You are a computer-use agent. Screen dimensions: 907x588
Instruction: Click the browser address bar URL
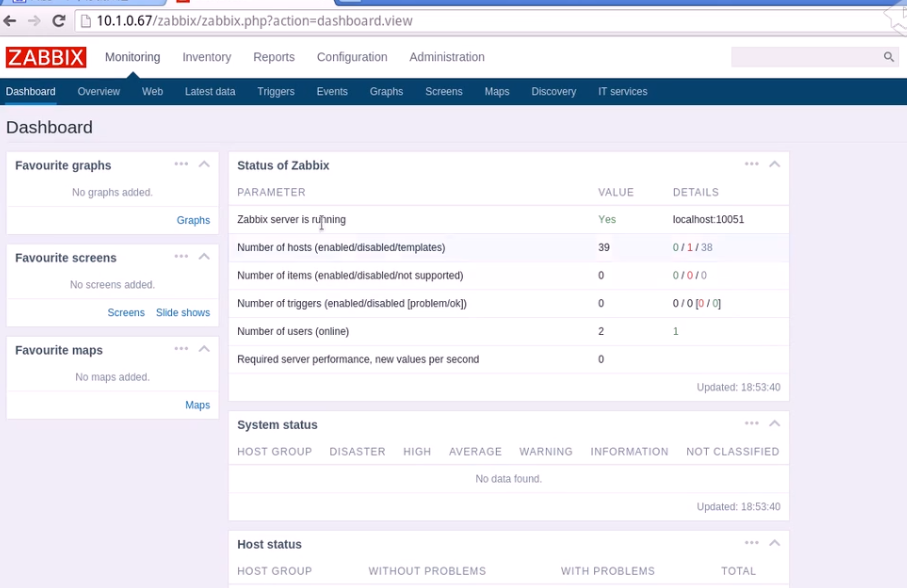click(255, 21)
